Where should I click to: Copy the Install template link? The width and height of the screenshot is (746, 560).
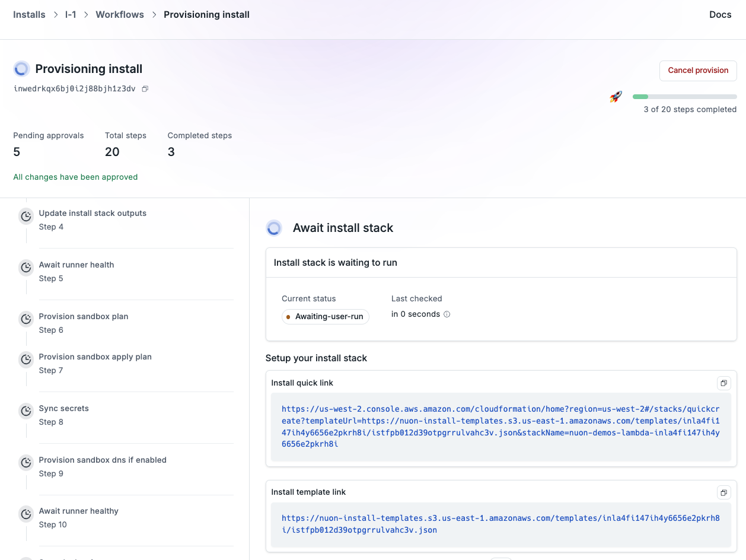[723, 492]
